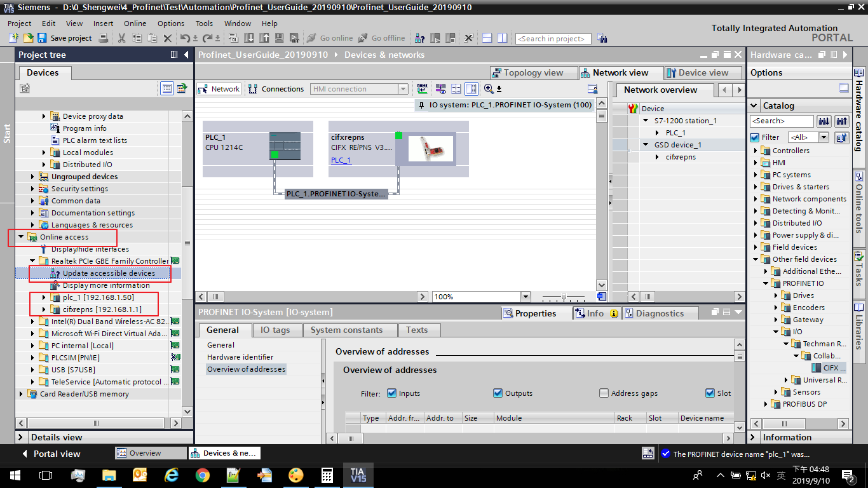Open the Online menu
The image size is (868, 488).
135,24
